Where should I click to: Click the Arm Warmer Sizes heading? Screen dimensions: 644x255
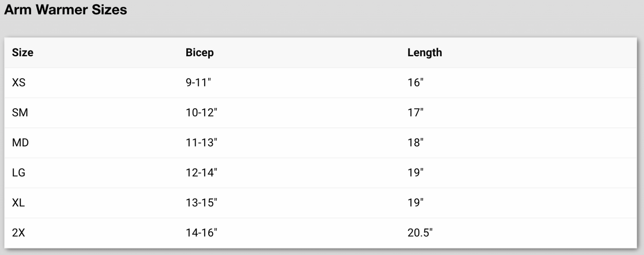65,10
